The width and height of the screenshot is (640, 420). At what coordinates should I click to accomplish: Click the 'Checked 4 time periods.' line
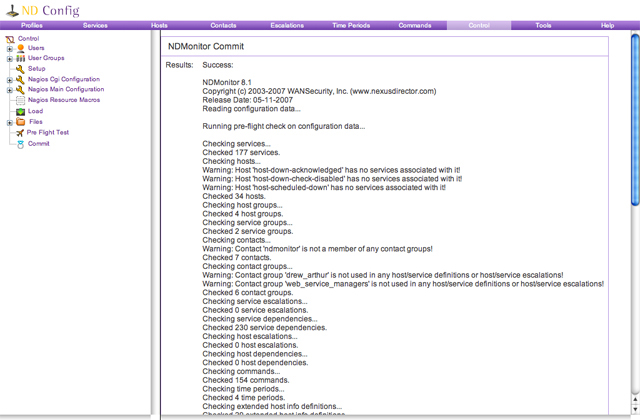coord(244,398)
